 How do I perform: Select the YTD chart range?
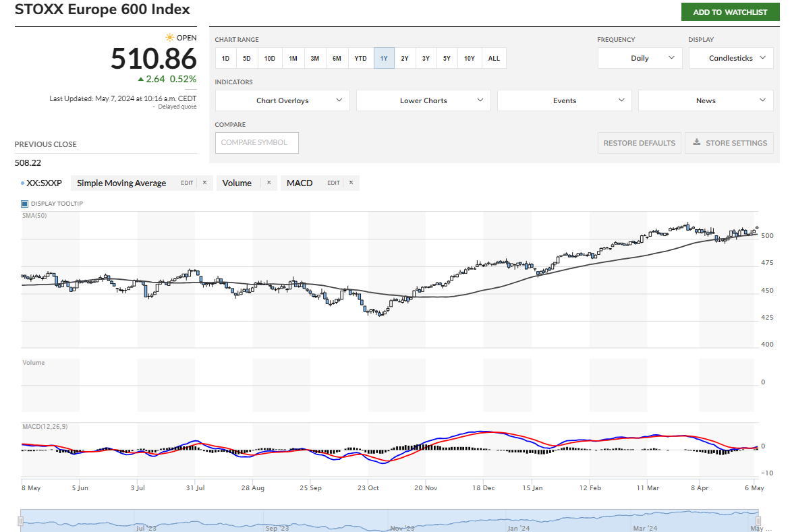pos(360,59)
